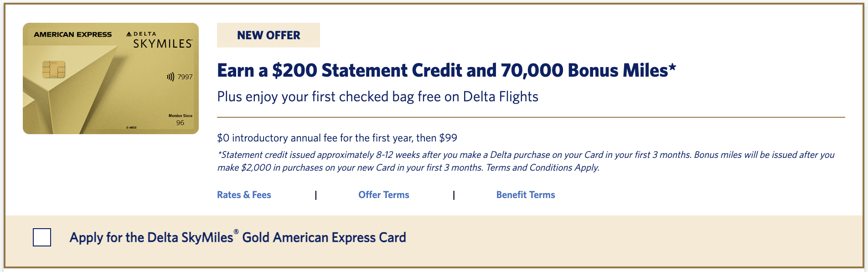
Task: Click the Member Since 96 text on card
Action: pyautogui.click(x=181, y=120)
